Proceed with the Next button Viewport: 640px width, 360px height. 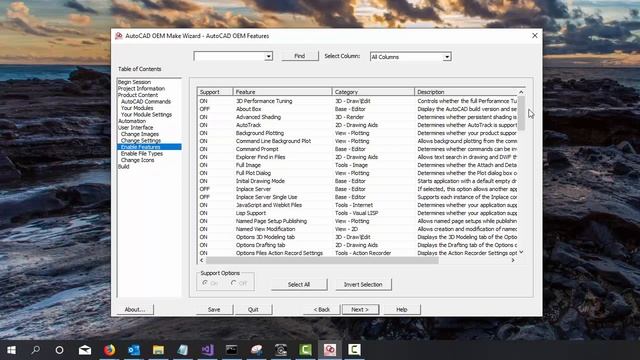(x=360, y=309)
